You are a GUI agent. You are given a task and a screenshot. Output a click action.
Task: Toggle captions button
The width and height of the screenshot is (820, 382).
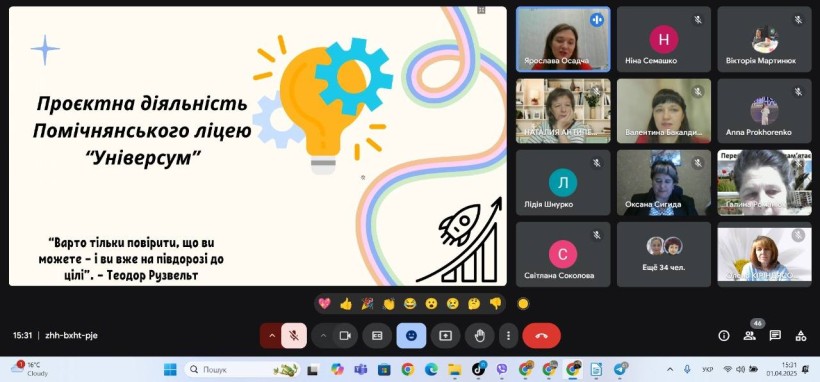click(377, 336)
